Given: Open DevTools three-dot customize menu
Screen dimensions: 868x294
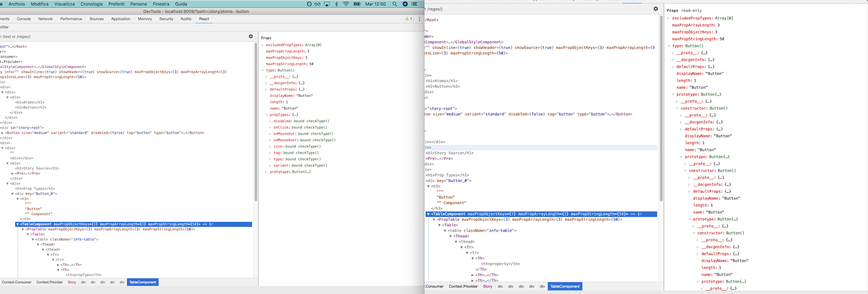Looking at the screenshot, I should click(419, 19).
